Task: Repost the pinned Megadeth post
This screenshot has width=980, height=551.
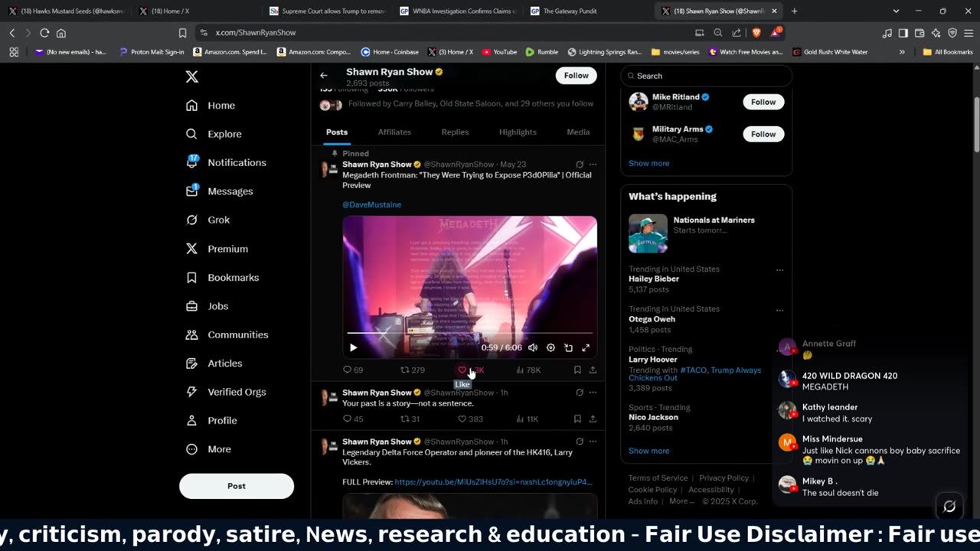Action: click(413, 370)
